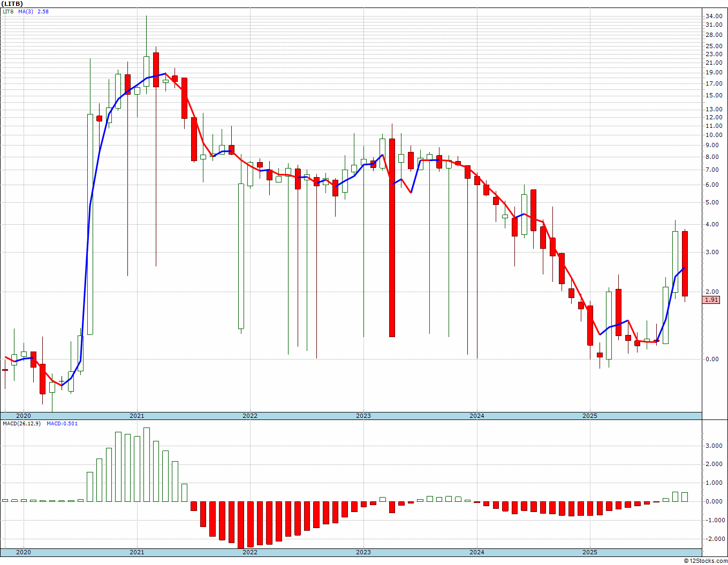Click 2025 on the MACD panel time axis
728x565 pixels.
pyautogui.click(x=590, y=552)
